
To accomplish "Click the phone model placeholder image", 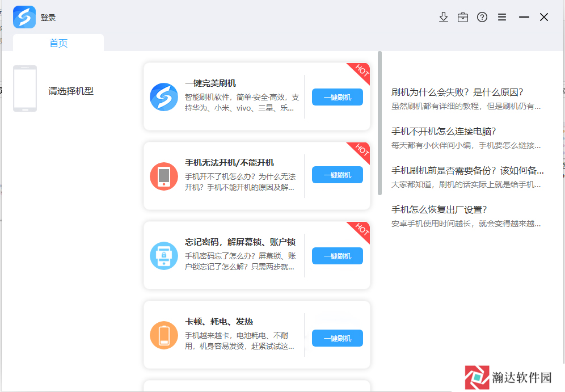I will click(x=25, y=88).
